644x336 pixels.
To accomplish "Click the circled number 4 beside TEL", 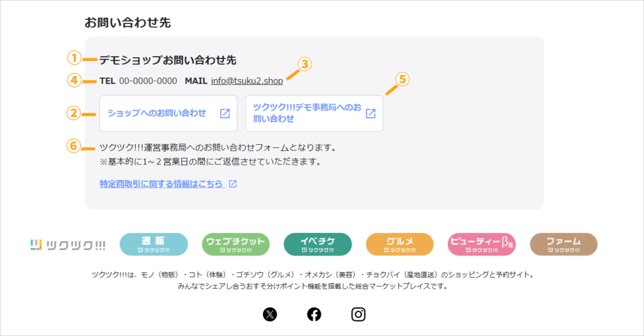I will (74, 81).
